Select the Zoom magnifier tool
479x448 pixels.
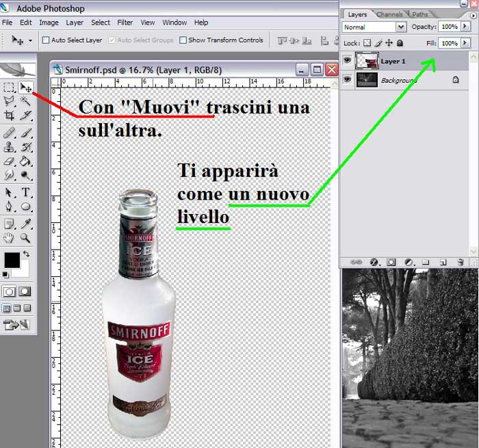(x=26, y=238)
